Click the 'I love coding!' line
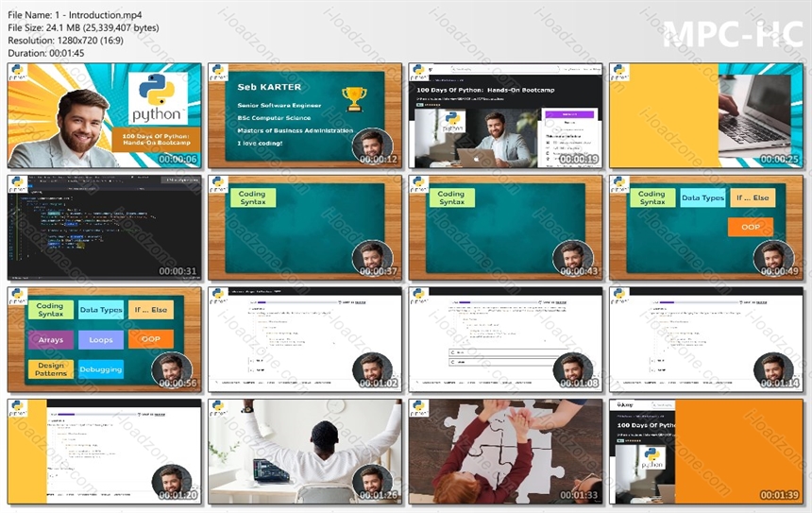The height and width of the screenshot is (513, 812). pos(260,143)
